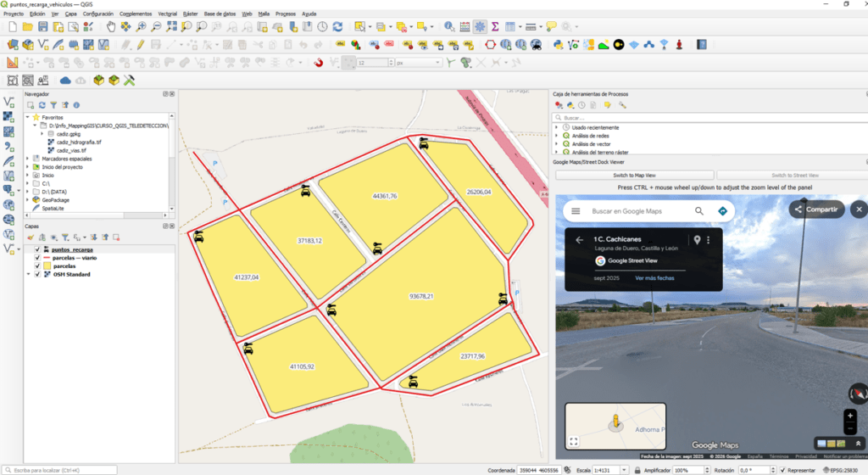This screenshot has height=475, width=868.
Task: Expand the GeoPackage browser node
Action: (x=28, y=200)
